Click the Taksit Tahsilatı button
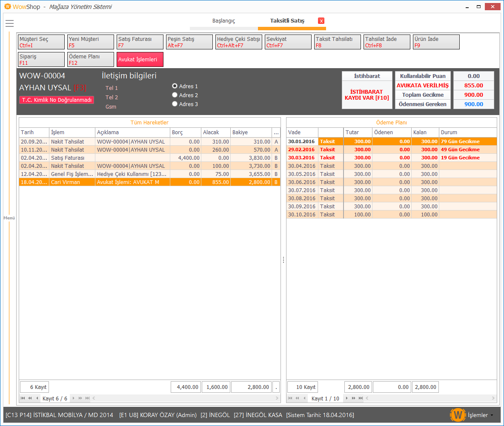This screenshot has width=504, height=426. 337,42
